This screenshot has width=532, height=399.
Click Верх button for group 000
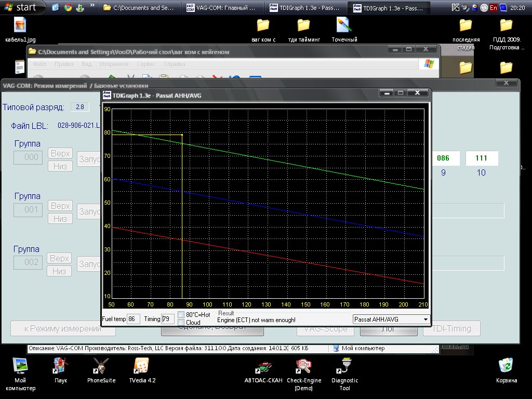(60, 153)
